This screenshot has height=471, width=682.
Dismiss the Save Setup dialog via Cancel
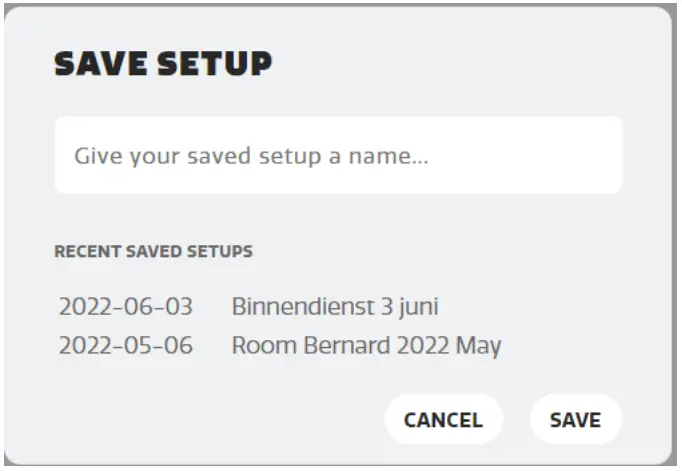[x=443, y=420]
